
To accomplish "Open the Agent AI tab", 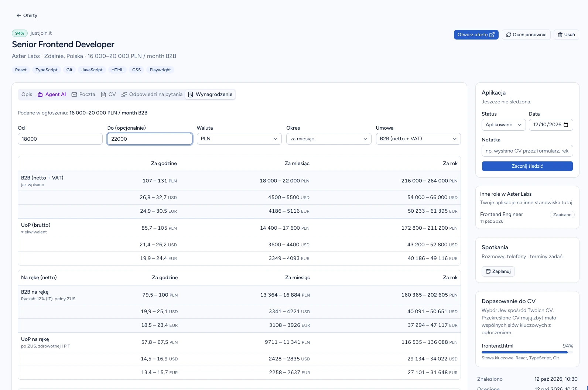I will point(52,95).
